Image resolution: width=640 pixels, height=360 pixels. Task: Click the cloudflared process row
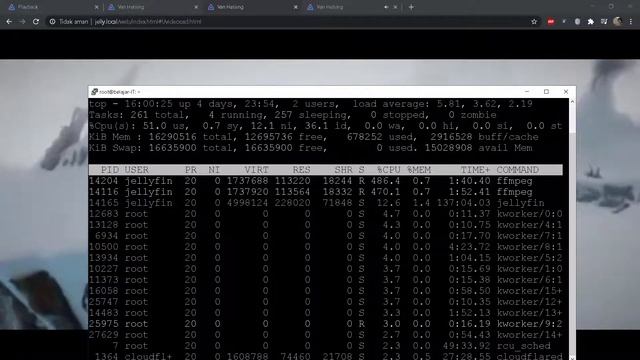pos(325,356)
